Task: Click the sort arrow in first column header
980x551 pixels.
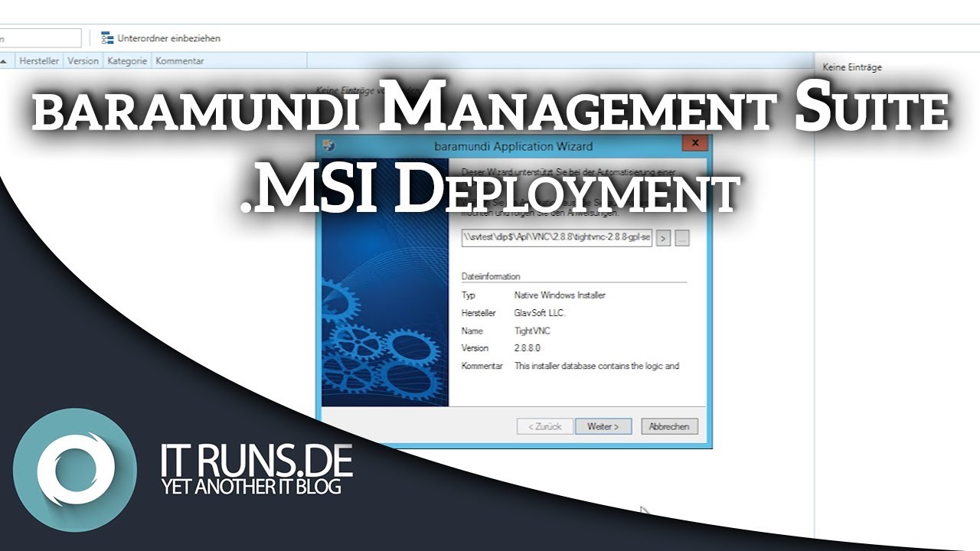Action: point(4,61)
